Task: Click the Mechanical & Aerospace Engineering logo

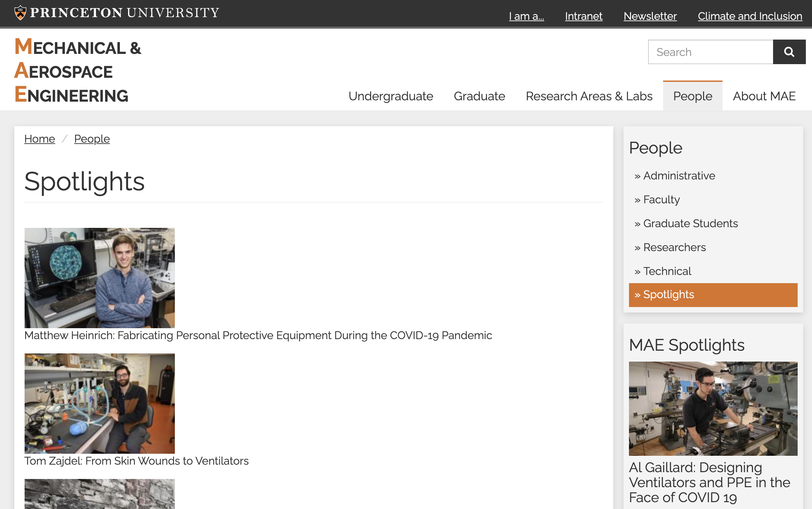Action: [78, 71]
